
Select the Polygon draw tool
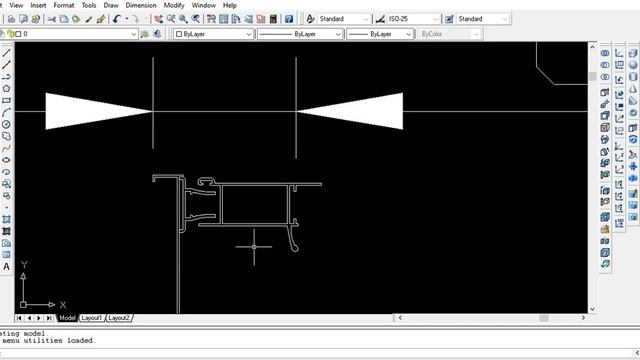point(6,89)
